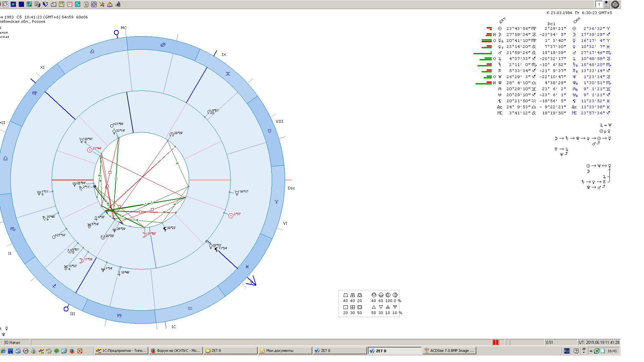644x362 pixels.
Task: Click the exit running-man icon
Action: pyautogui.click(x=118, y=4)
